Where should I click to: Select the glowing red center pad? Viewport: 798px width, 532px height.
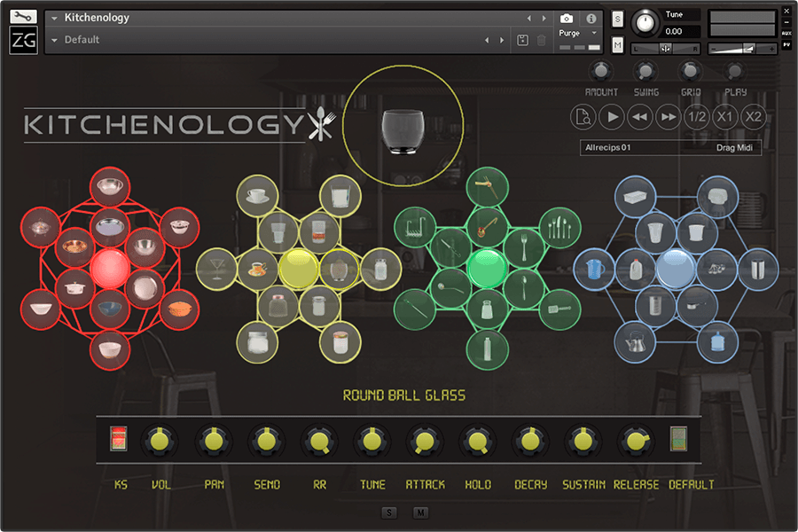click(109, 269)
